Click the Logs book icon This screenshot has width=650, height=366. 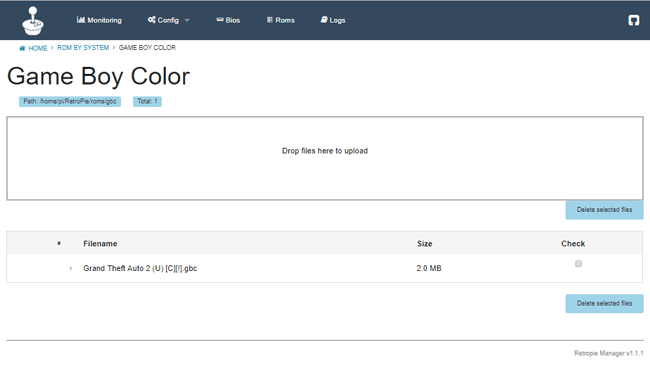(x=324, y=20)
